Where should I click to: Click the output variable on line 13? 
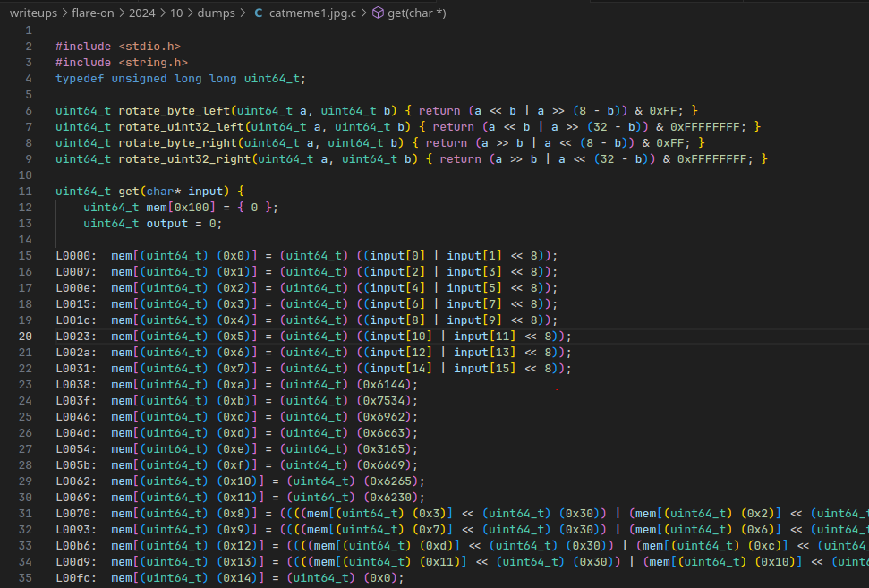tap(166, 224)
